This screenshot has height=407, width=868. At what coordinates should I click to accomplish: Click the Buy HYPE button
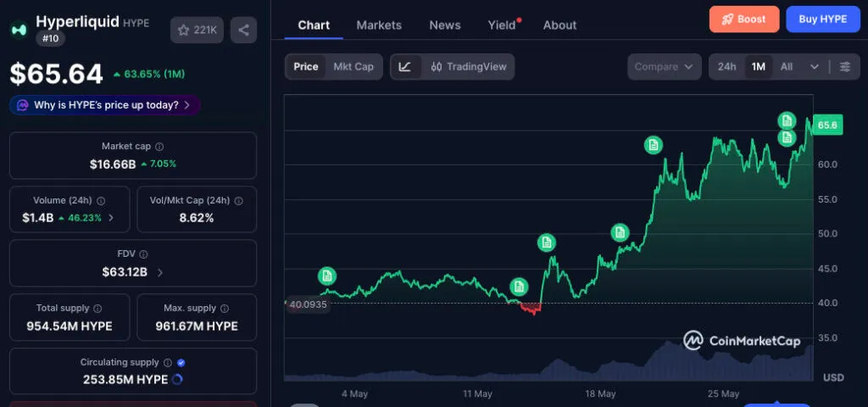click(x=822, y=20)
